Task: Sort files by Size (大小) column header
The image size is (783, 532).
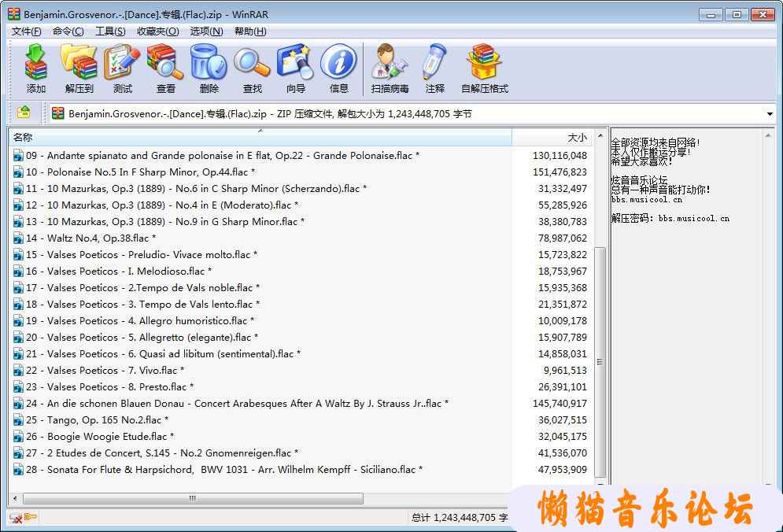Action: (x=559, y=137)
